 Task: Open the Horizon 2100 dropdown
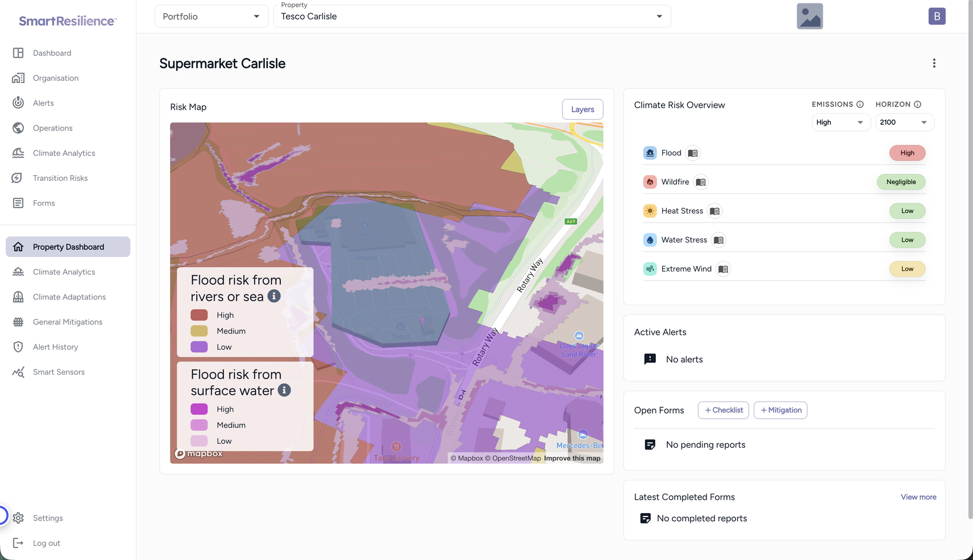click(x=904, y=122)
